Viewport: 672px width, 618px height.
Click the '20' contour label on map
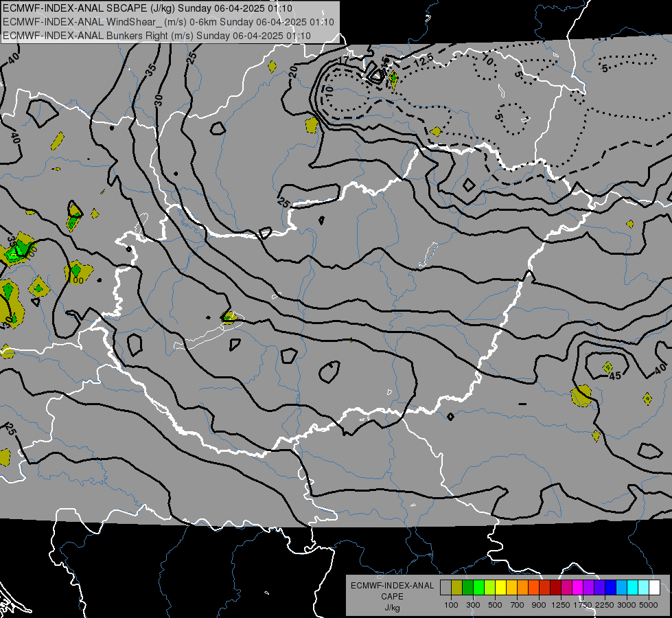(x=293, y=71)
